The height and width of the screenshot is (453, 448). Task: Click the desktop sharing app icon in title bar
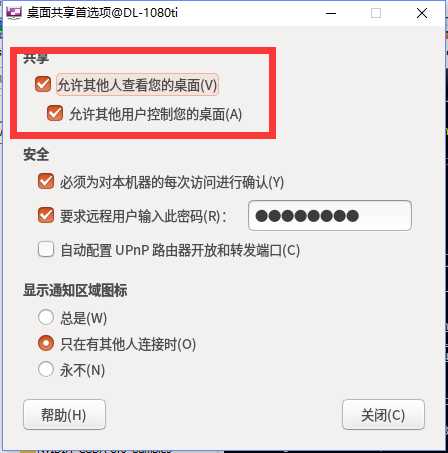14,13
